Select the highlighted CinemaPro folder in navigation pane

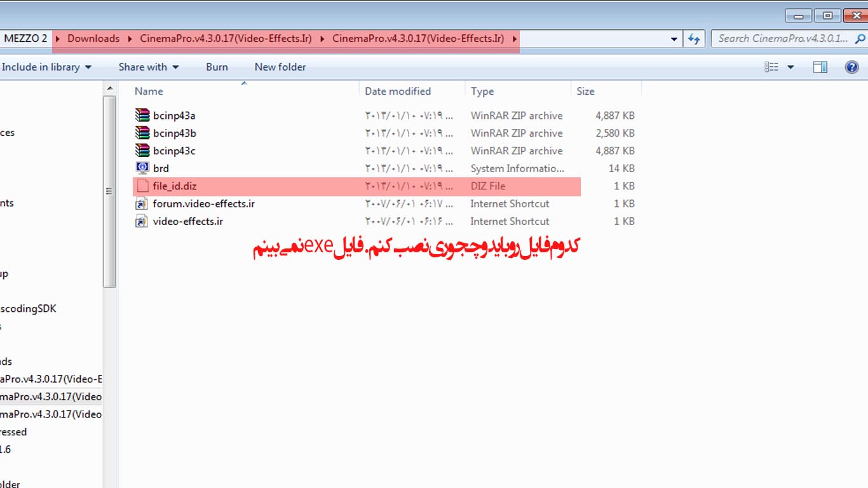(x=51, y=396)
